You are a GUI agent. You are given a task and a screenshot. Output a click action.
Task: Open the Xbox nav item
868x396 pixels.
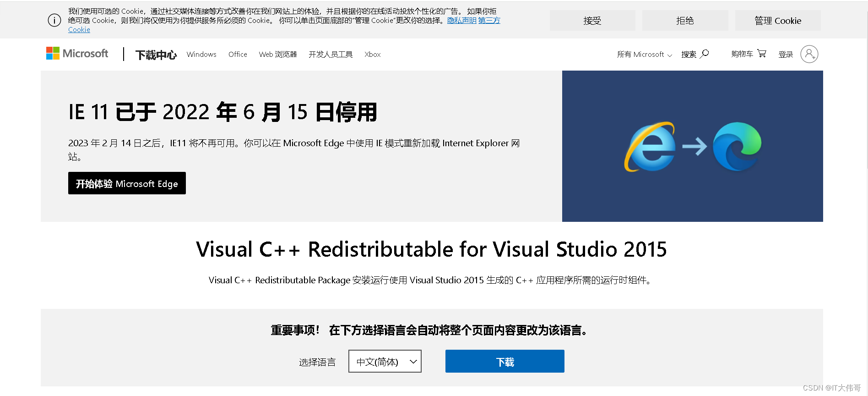tap(373, 54)
